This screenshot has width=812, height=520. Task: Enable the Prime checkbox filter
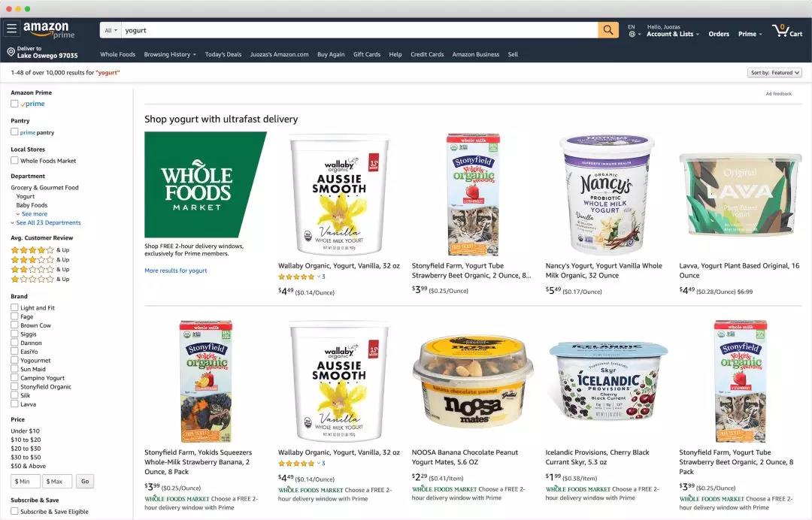[14, 104]
